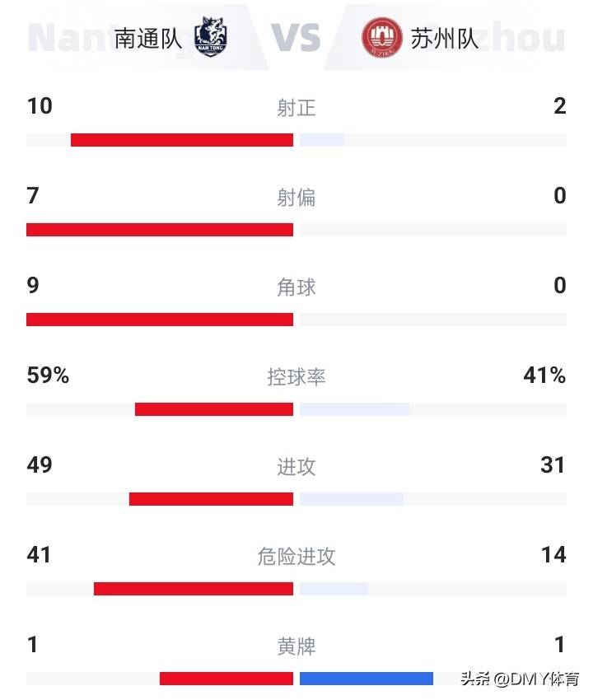This screenshot has height=700, width=593.
Task: Open the 南通队 team name
Action: [148, 39]
